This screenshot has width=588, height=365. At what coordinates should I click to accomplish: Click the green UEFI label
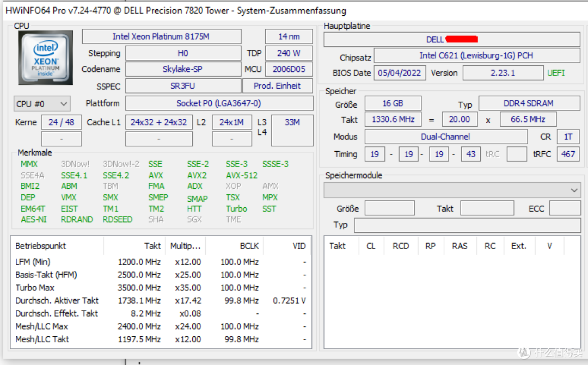[x=556, y=73]
